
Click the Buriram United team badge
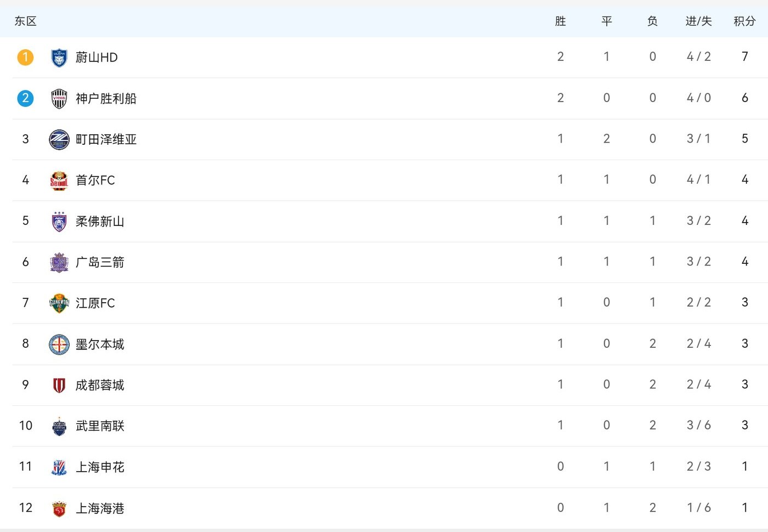point(59,426)
